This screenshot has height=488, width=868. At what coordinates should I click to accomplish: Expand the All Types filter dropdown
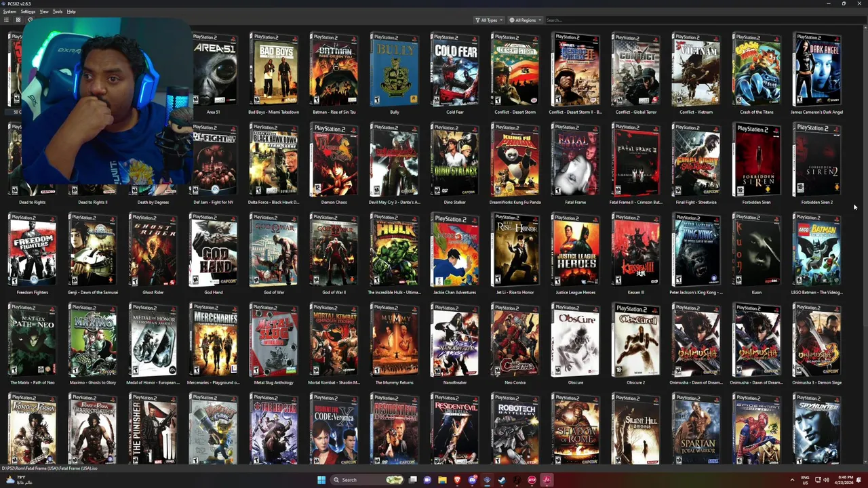489,20
